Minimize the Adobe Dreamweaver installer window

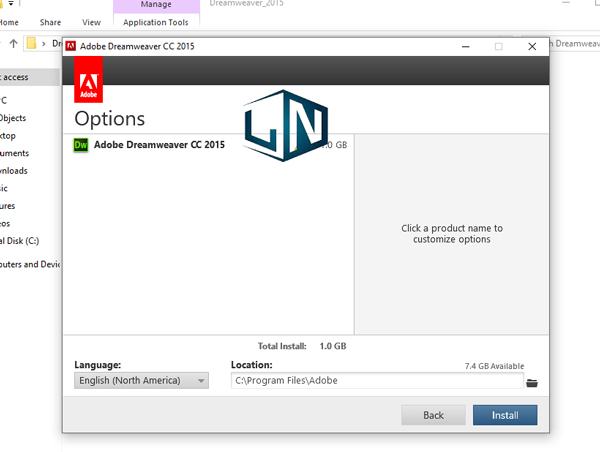(x=465, y=46)
